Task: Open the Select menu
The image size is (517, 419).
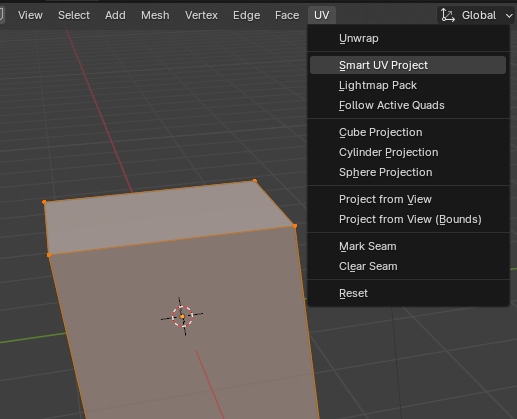Action: point(74,15)
